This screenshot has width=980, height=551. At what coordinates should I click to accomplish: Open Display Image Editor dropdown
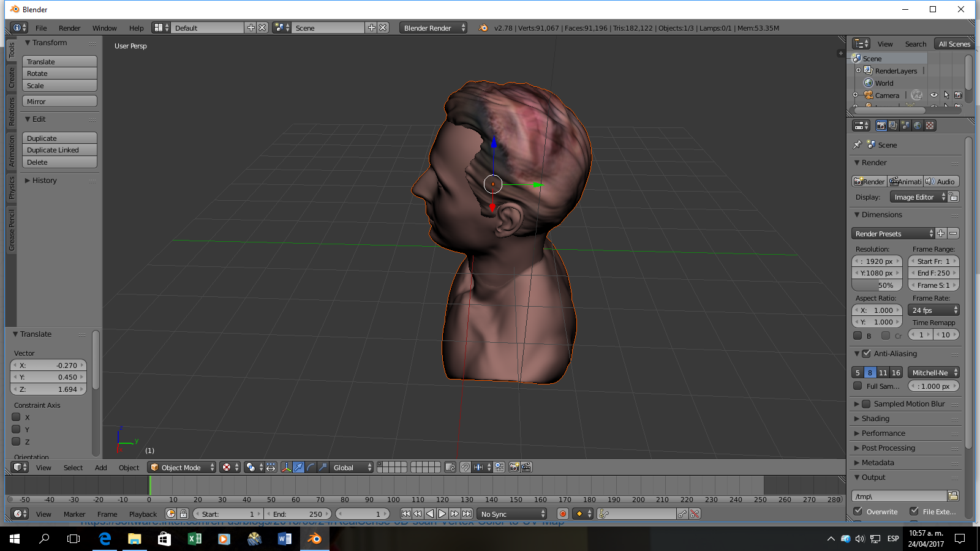point(918,197)
